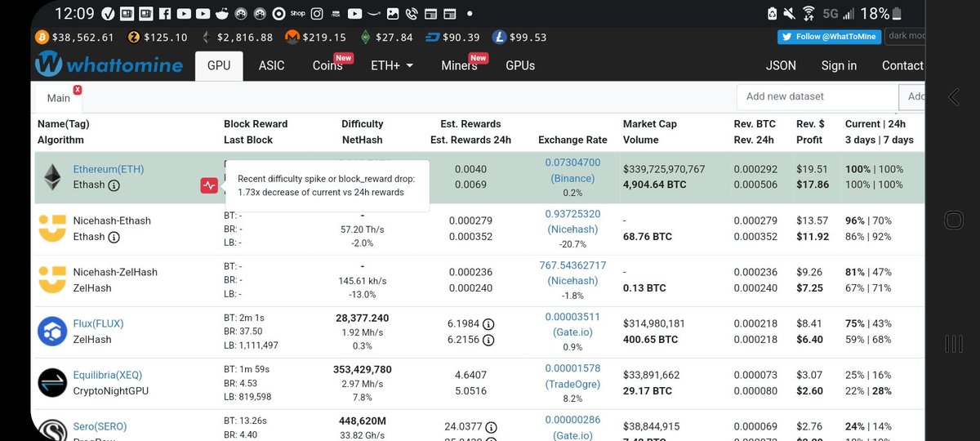This screenshot has height=441, width=980.
Task: Click the red difficulty spike alert icon
Action: pyautogui.click(x=209, y=185)
